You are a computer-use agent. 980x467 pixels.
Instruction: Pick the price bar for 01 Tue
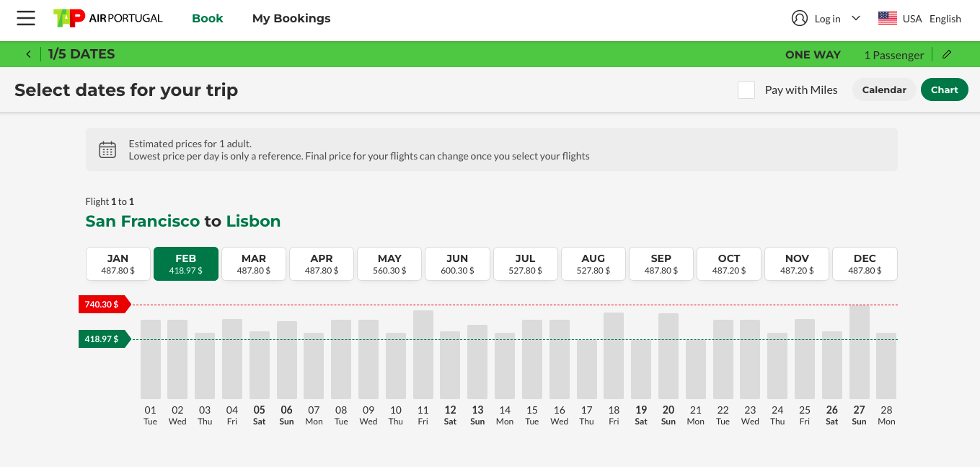point(151,359)
